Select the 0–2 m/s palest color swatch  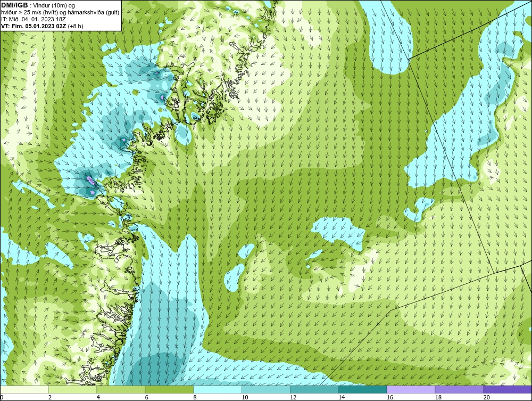click(x=24, y=389)
